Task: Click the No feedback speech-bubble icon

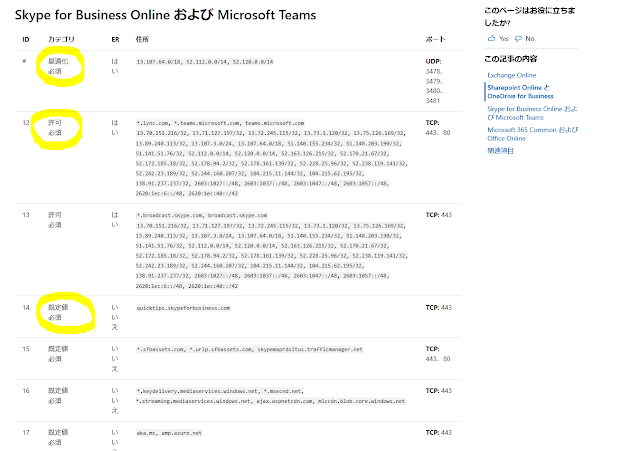Action: [x=518, y=38]
